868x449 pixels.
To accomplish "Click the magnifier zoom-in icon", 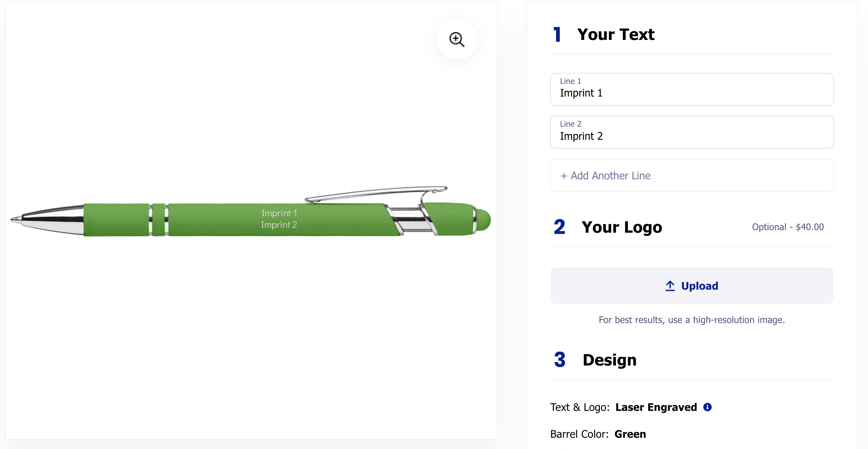I will [x=456, y=40].
